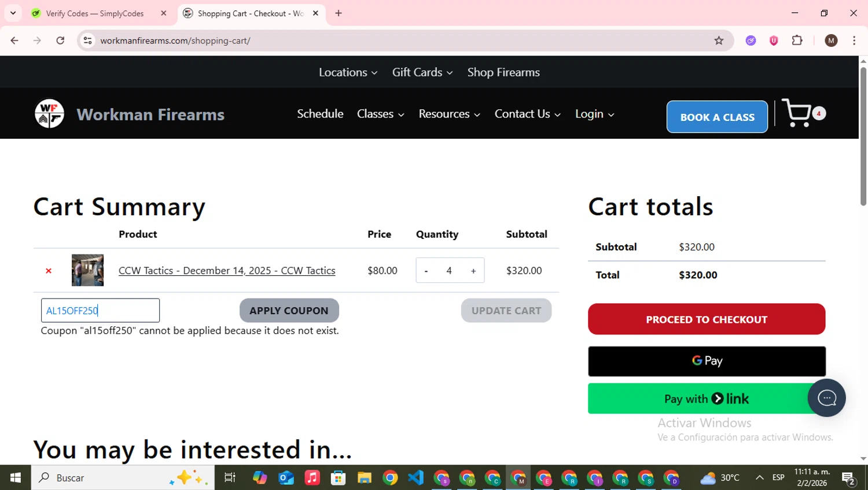This screenshot has width=868, height=490.
Task: Click the Windows Buscar search box
Action: click(123, 478)
